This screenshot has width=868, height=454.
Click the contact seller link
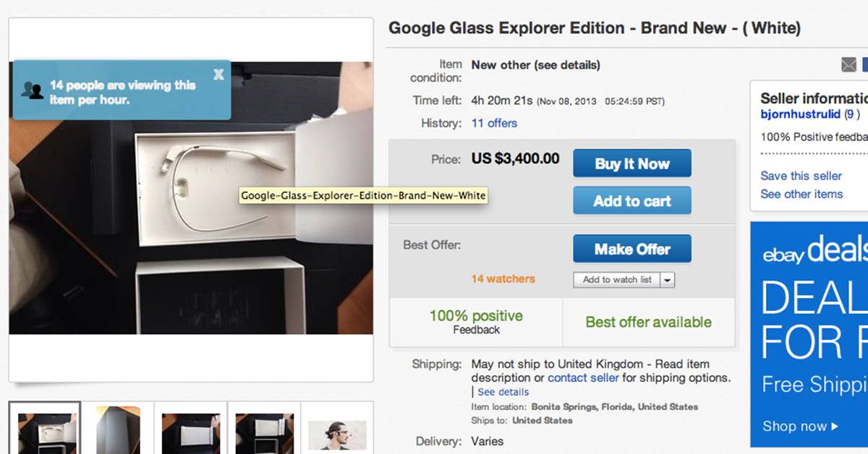pyautogui.click(x=583, y=377)
